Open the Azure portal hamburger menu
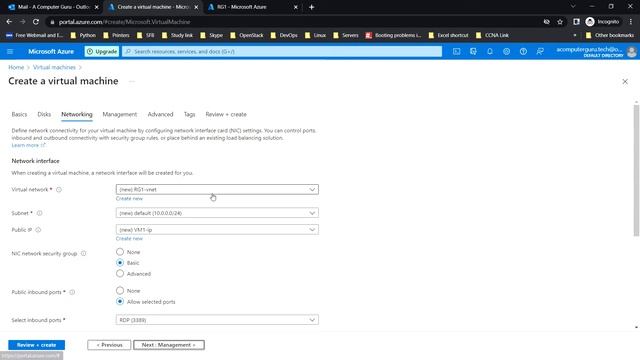The image size is (640, 360). 10,51
